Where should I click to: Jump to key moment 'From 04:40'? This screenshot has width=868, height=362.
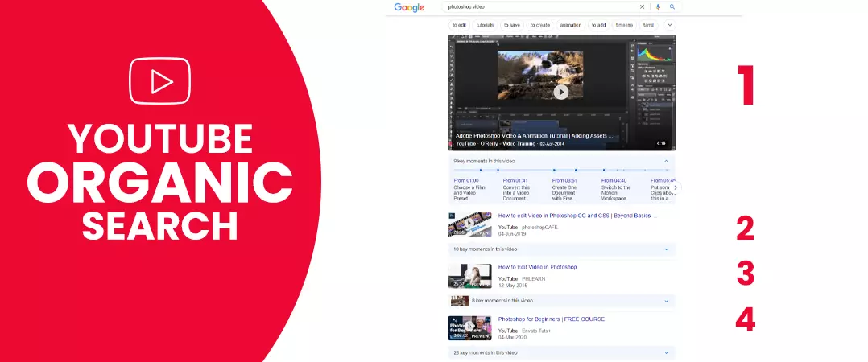tap(614, 181)
